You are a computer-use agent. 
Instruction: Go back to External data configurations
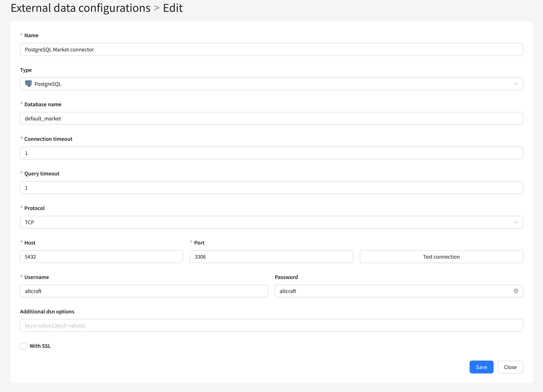tap(80, 8)
